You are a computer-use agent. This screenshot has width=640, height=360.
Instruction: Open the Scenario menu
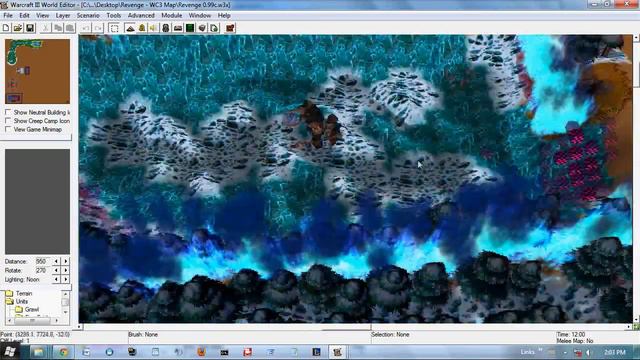point(88,16)
